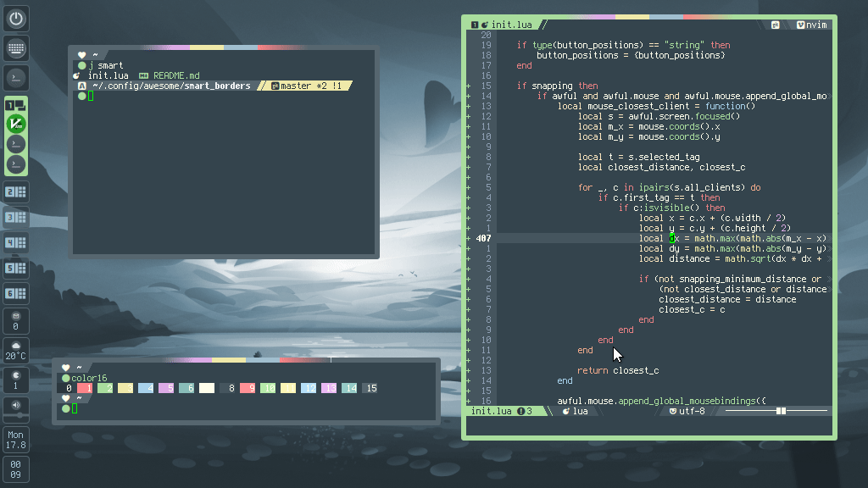Click the statusline scroll position slider
The height and width of the screenshot is (488, 868).
(x=780, y=411)
